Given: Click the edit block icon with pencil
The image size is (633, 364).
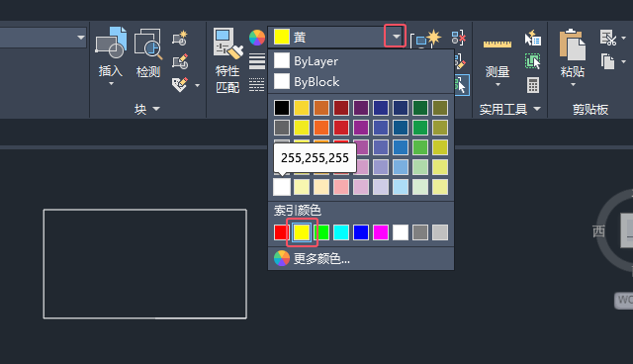Looking at the screenshot, I should tap(180, 61).
